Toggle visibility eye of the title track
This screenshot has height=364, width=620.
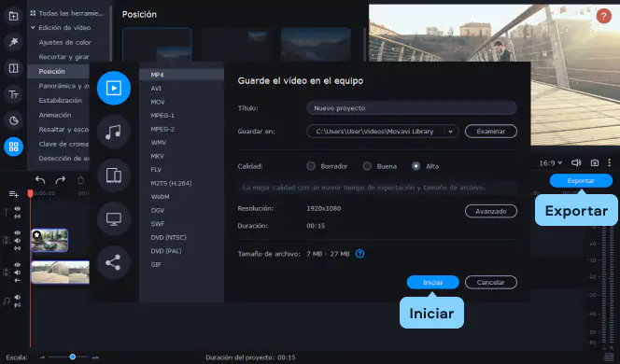(18, 208)
